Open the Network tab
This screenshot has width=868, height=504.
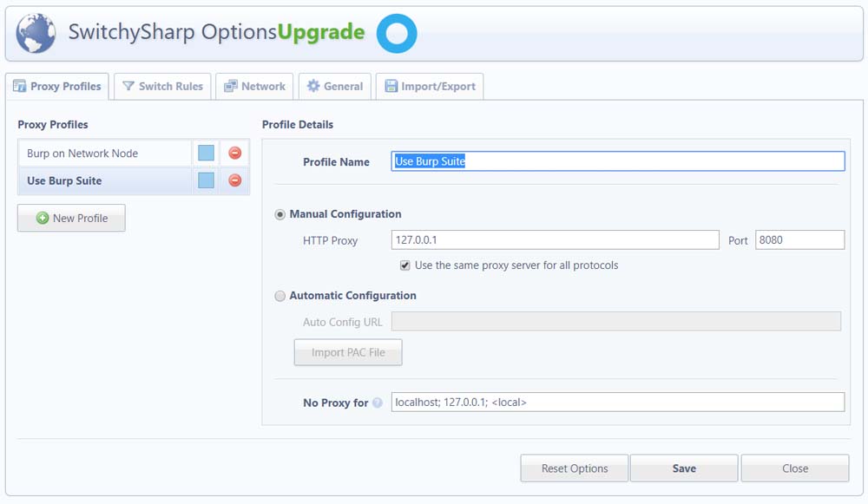click(254, 86)
